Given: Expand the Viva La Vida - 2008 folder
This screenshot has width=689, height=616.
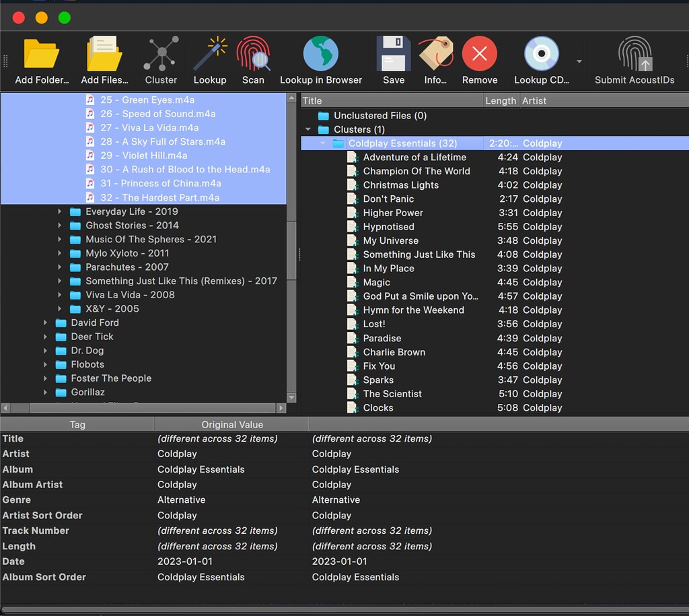Looking at the screenshot, I should (59, 295).
